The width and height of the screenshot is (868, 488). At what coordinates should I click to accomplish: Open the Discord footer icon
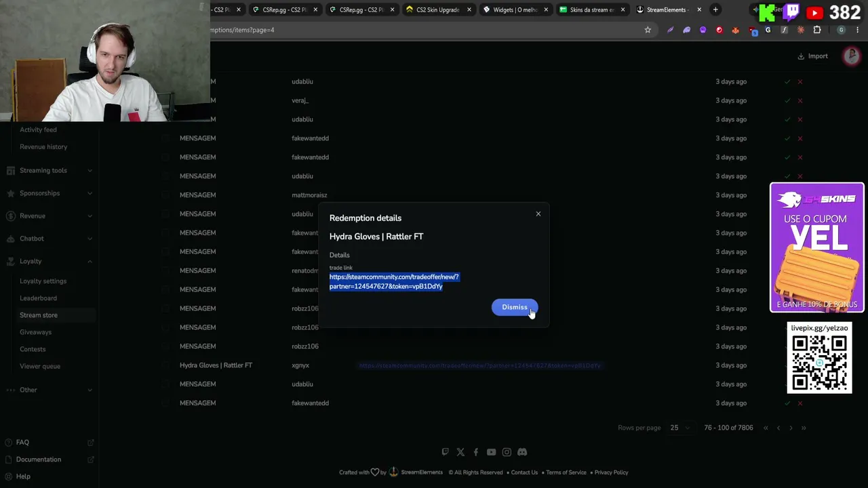tap(522, 452)
